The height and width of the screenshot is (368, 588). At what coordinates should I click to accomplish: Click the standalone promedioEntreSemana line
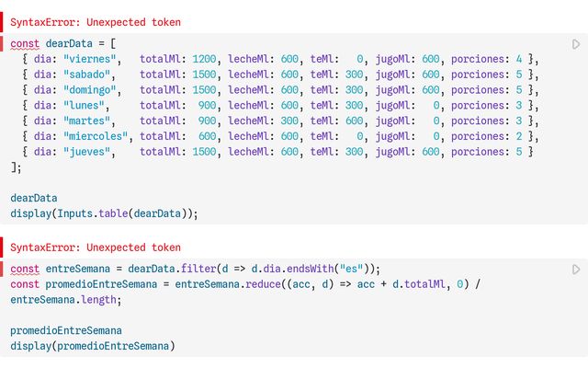(66, 330)
